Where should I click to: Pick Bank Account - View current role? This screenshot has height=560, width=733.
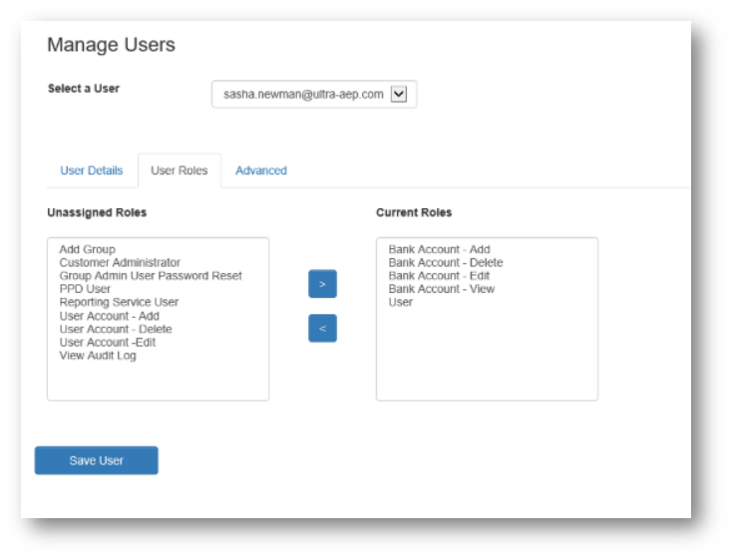441,289
